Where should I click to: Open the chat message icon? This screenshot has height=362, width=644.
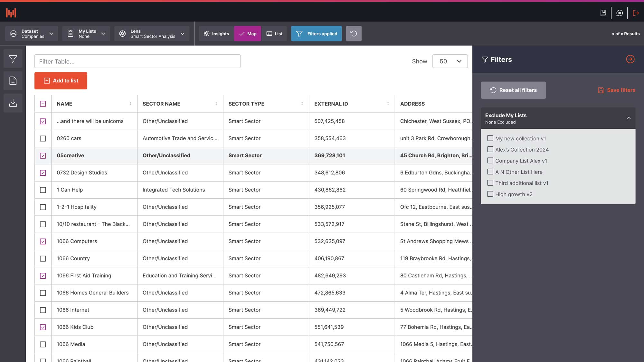point(619,13)
